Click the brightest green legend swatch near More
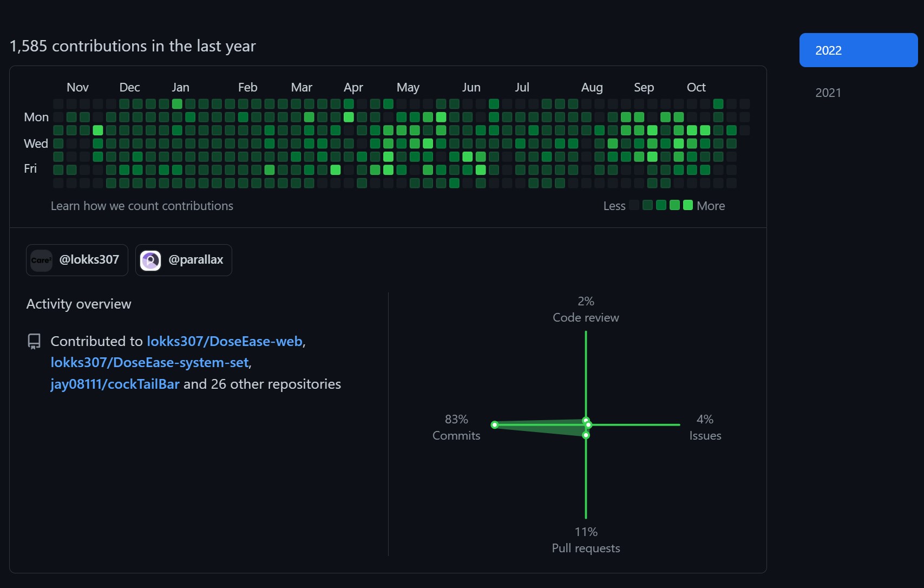Viewport: 924px width, 588px height. point(688,205)
